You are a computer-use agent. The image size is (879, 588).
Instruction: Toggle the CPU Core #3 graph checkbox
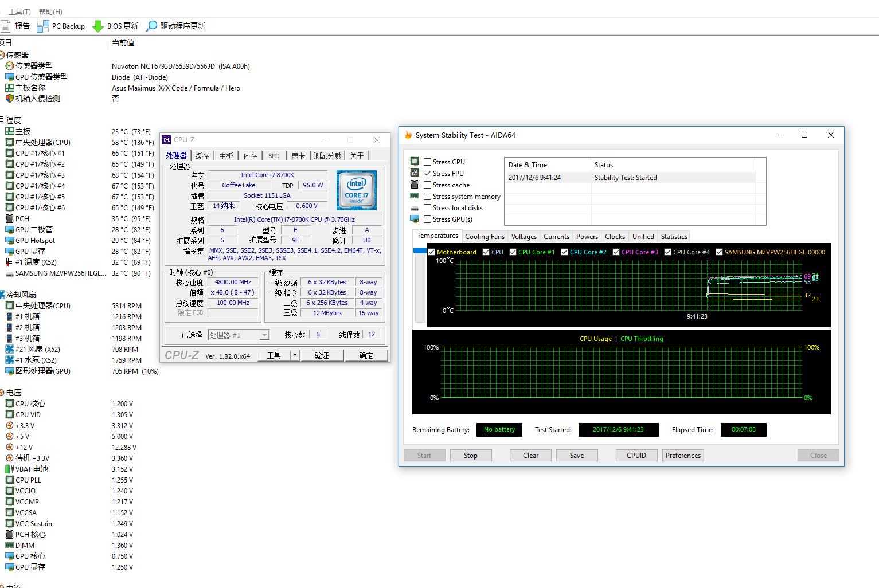pyautogui.click(x=616, y=252)
